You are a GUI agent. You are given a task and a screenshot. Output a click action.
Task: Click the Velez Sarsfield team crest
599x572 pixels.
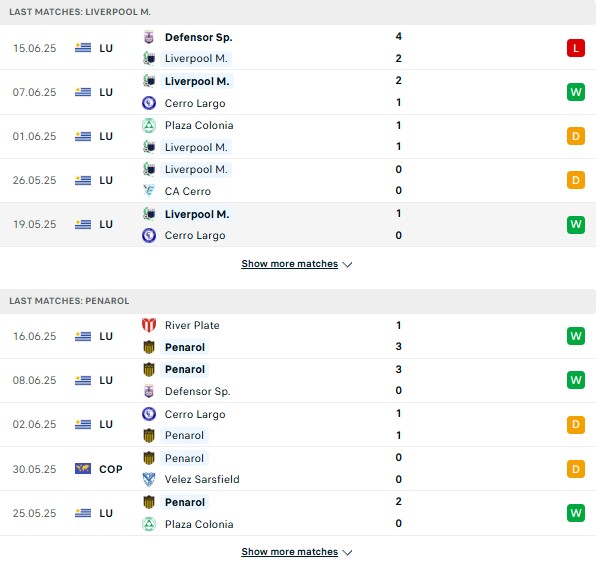[x=149, y=479]
